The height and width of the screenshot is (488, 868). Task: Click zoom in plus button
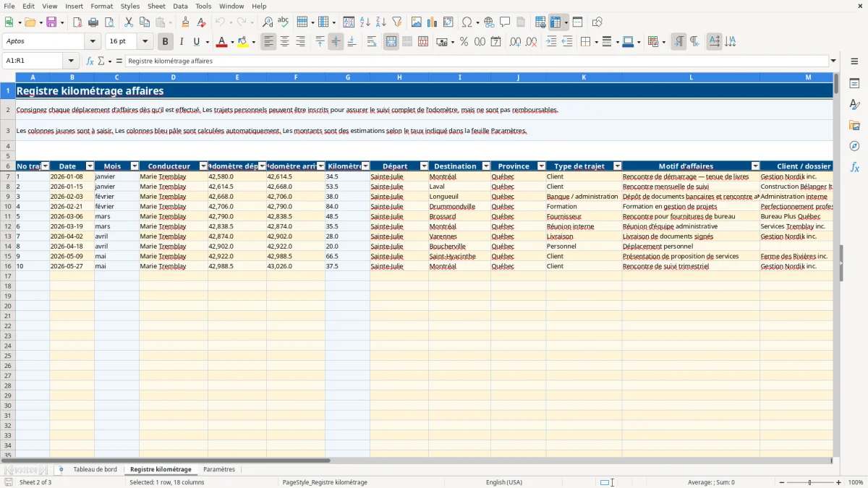pos(838,482)
